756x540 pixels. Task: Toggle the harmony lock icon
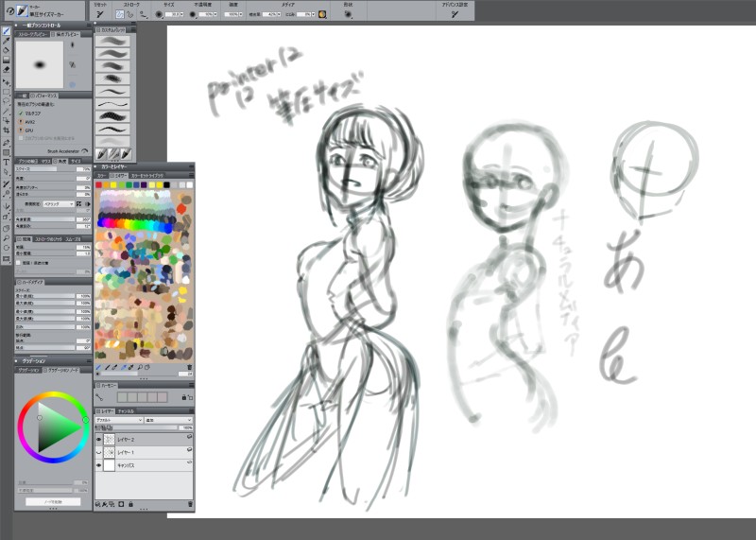pos(183,397)
